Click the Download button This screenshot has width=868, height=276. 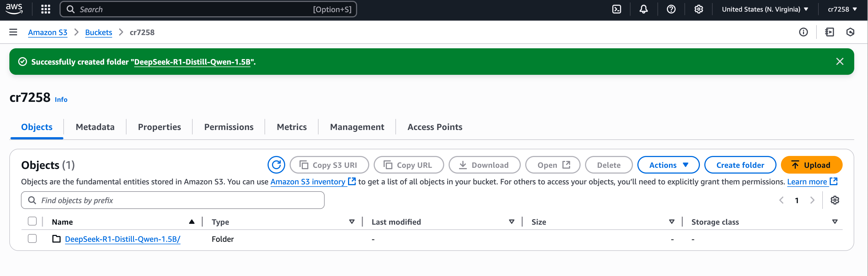tap(484, 165)
